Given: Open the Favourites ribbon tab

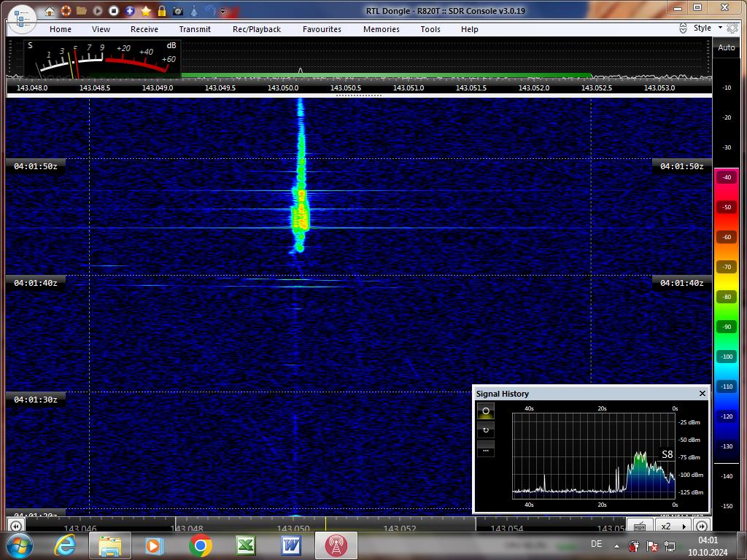Looking at the screenshot, I should 322,29.
